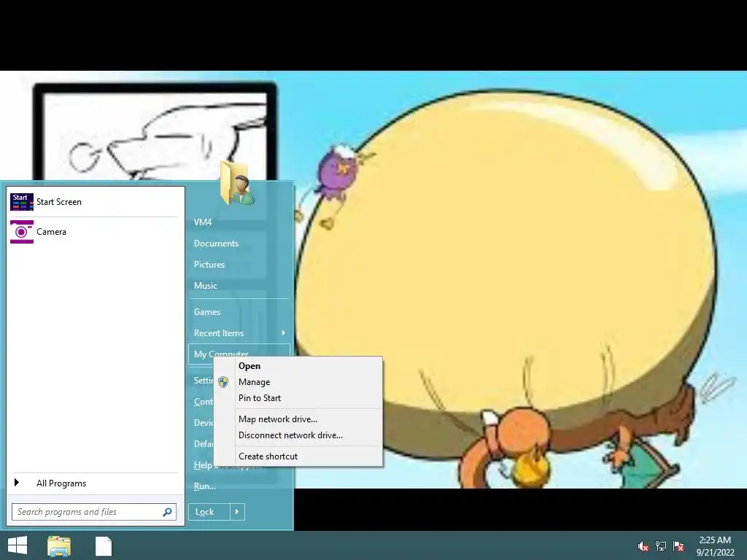Click the Recent Items label

pos(219,332)
